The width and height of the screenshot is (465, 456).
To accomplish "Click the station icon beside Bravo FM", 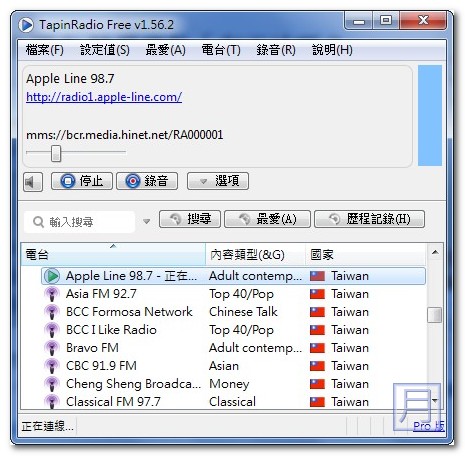I will (x=52, y=348).
